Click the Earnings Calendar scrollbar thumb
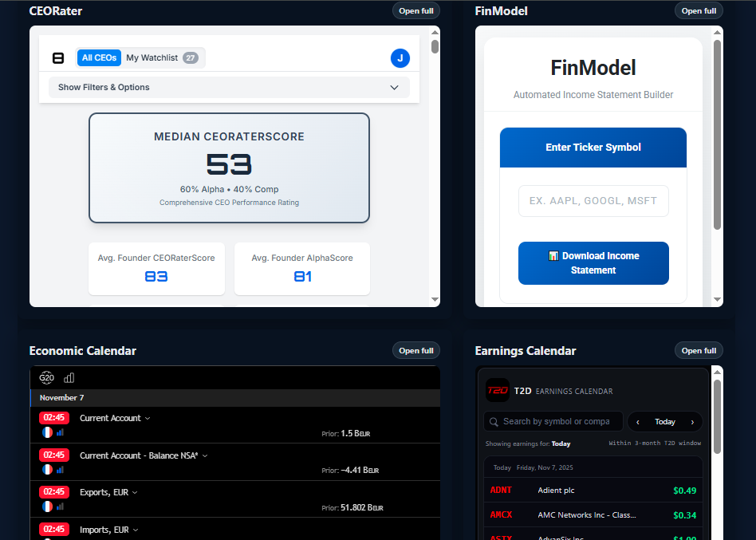Image resolution: width=756 pixels, height=540 pixels. (717, 417)
